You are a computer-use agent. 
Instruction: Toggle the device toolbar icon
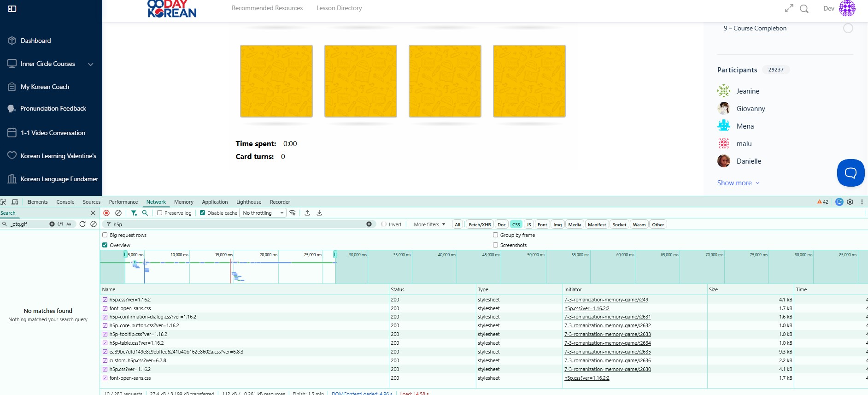coord(15,202)
